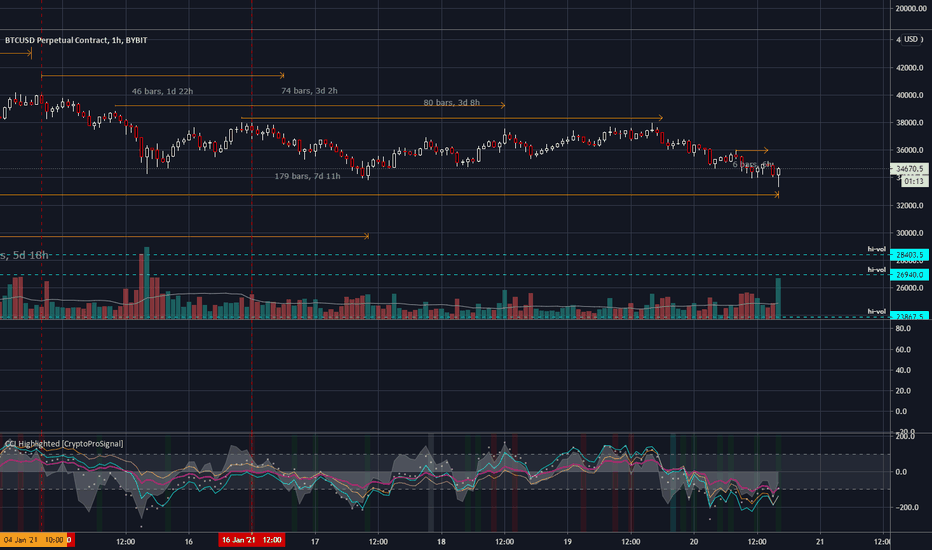Click date 17 on the time axis

[x=315, y=542]
